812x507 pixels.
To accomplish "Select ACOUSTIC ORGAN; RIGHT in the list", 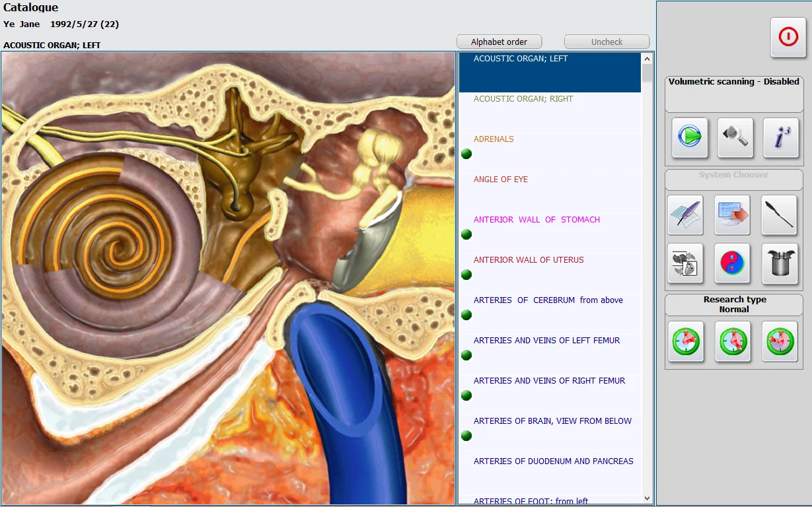I will (x=523, y=99).
